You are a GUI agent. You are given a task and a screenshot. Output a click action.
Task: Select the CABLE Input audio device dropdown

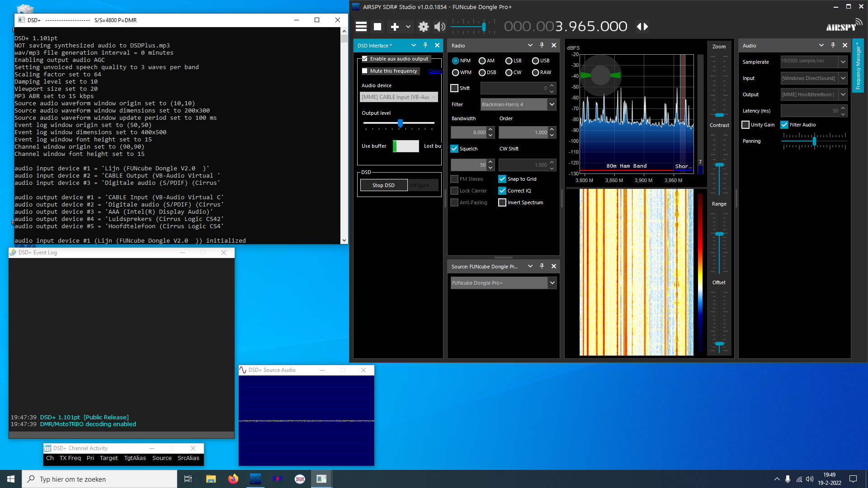pos(399,97)
